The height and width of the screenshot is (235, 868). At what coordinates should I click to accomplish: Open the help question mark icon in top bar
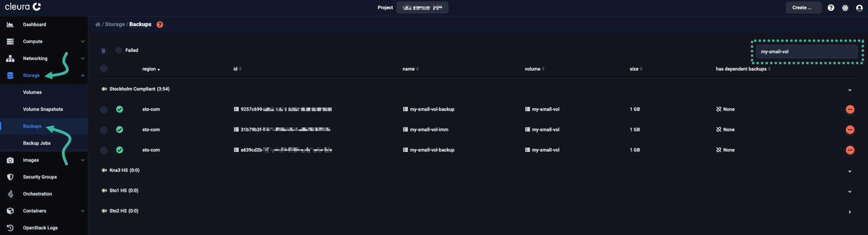pos(831,8)
